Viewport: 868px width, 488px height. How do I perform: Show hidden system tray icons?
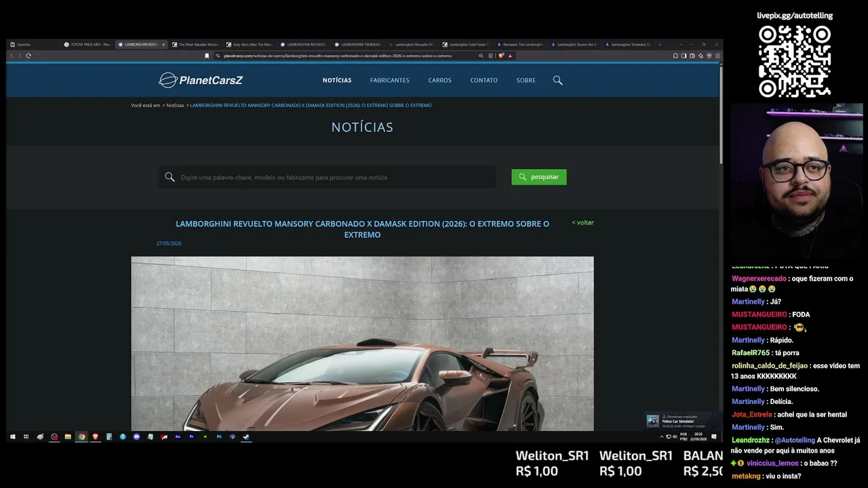(662, 436)
